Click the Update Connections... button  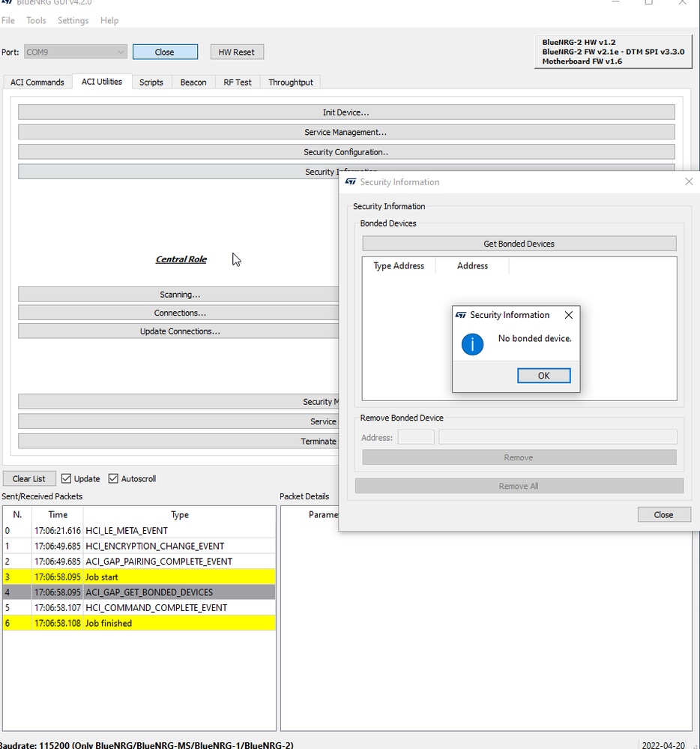pos(179,331)
